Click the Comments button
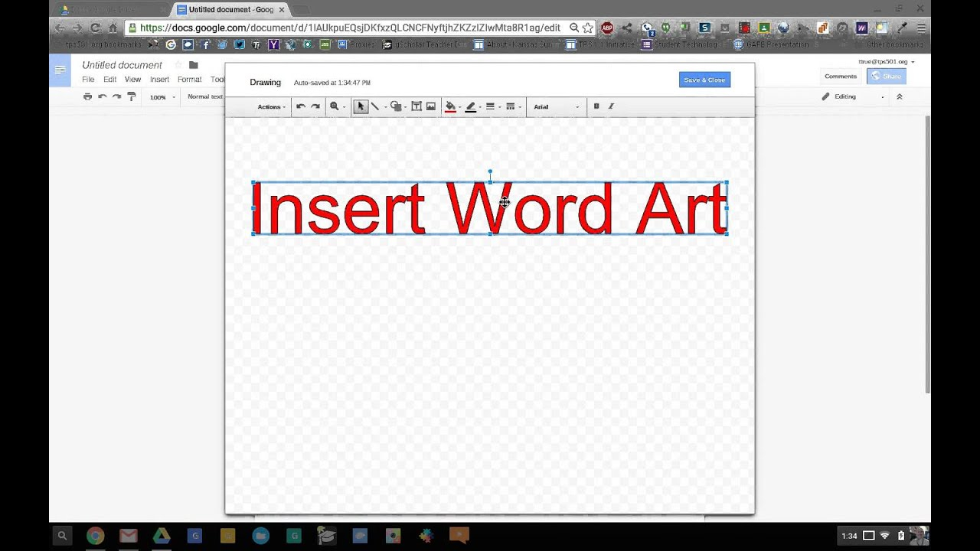980x551 pixels. 841,77
